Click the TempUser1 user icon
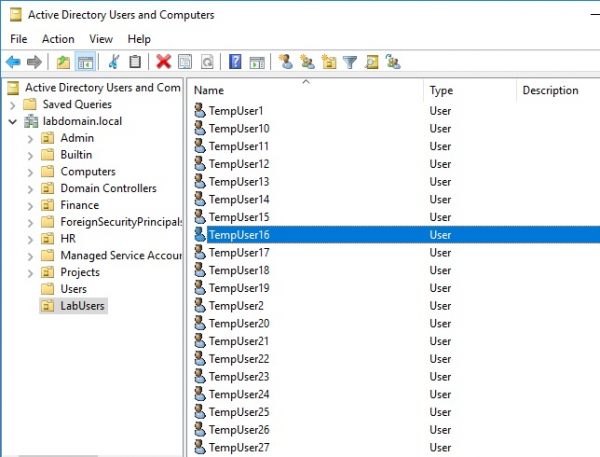600x457 pixels. (x=200, y=111)
